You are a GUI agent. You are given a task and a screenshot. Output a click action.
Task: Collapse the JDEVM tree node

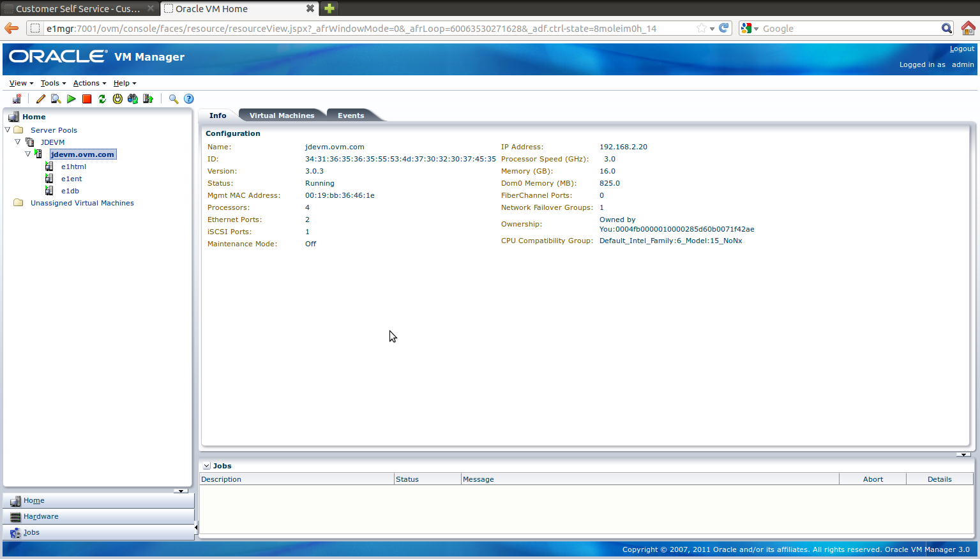(18, 142)
